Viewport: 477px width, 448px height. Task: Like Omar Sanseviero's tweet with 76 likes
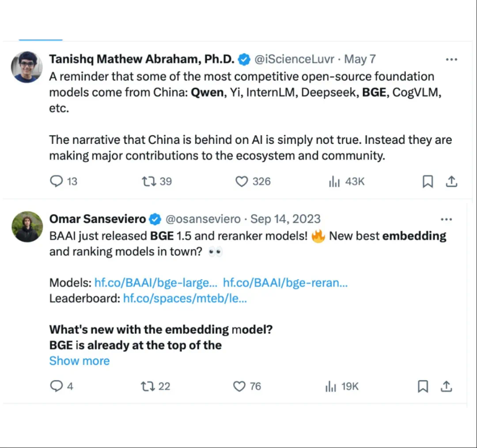tap(239, 387)
